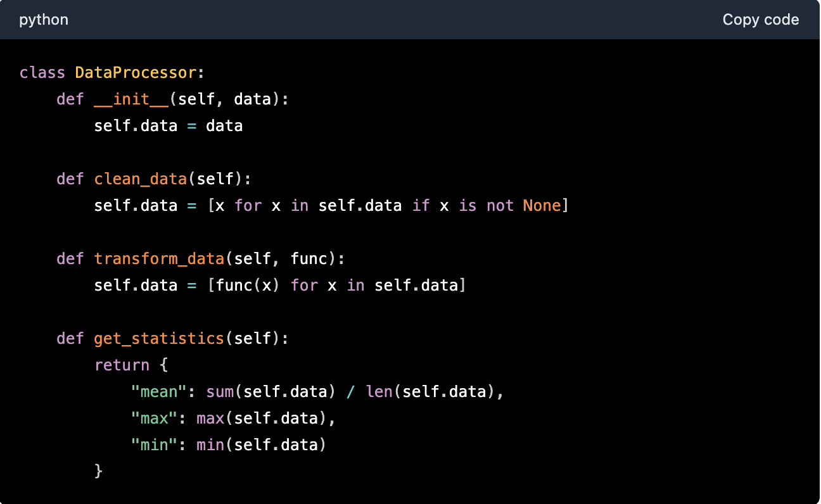Image resolution: width=821 pixels, height=504 pixels.
Task: Click the len function call
Action: [379, 392]
